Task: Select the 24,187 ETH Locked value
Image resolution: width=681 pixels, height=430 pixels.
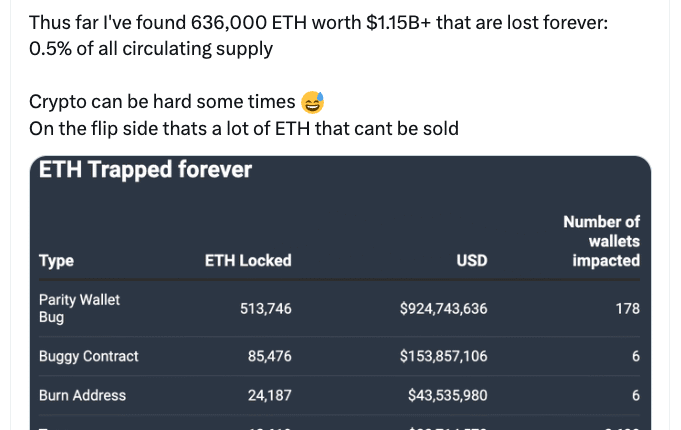Action: tap(270, 395)
